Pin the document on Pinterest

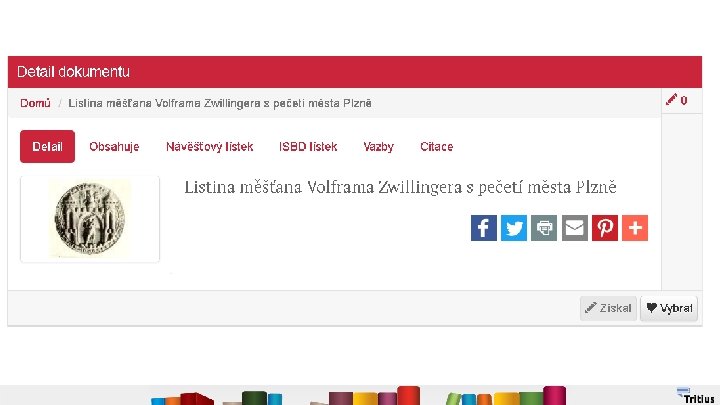coord(605,228)
